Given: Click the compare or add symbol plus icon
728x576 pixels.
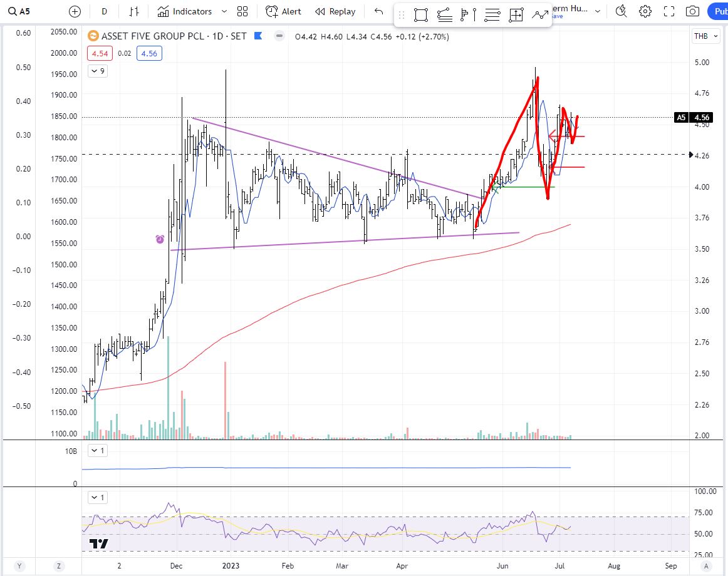Looking at the screenshot, I should click(75, 12).
